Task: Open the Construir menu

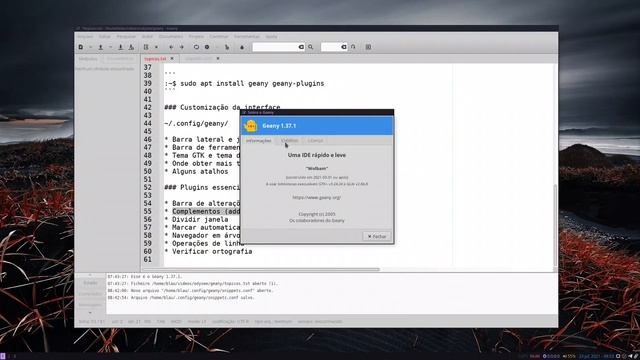Action: tap(219, 37)
